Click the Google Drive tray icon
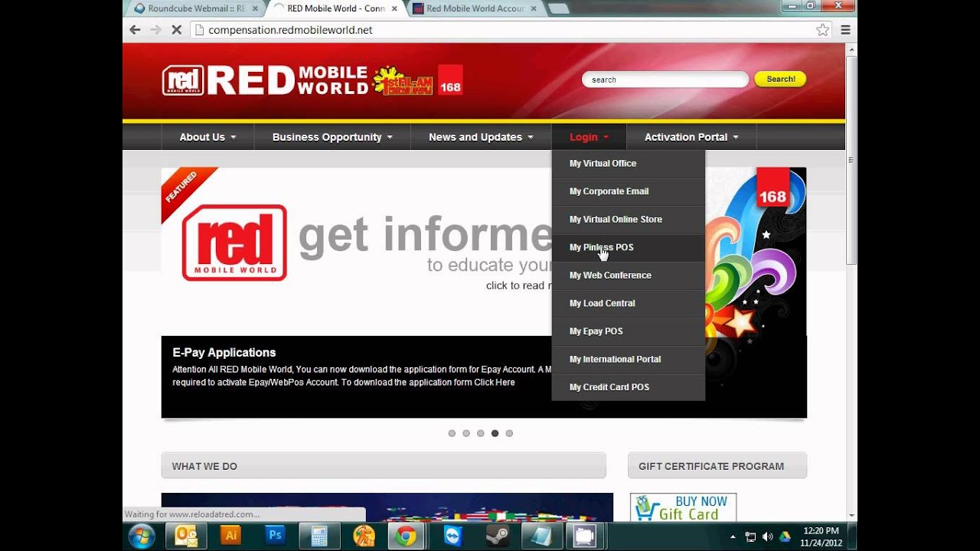The width and height of the screenshot is (980, 551). [785, 536]
